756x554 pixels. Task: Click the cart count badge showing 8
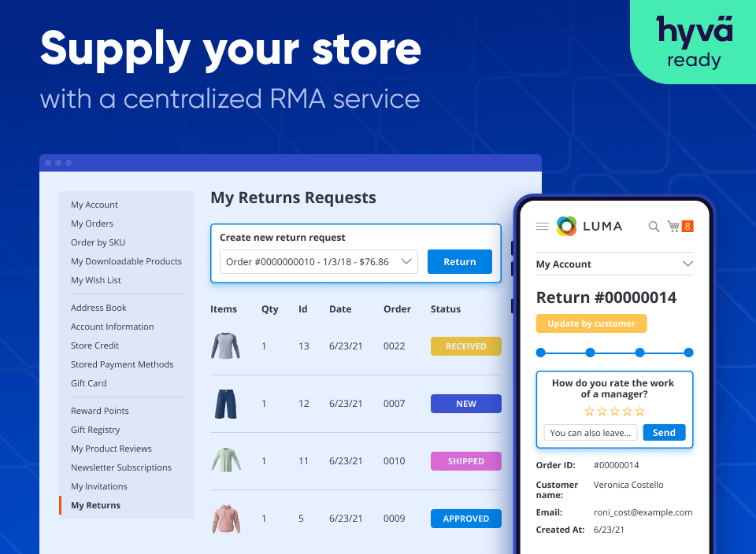pyautogui.click(x=687, y=226)
